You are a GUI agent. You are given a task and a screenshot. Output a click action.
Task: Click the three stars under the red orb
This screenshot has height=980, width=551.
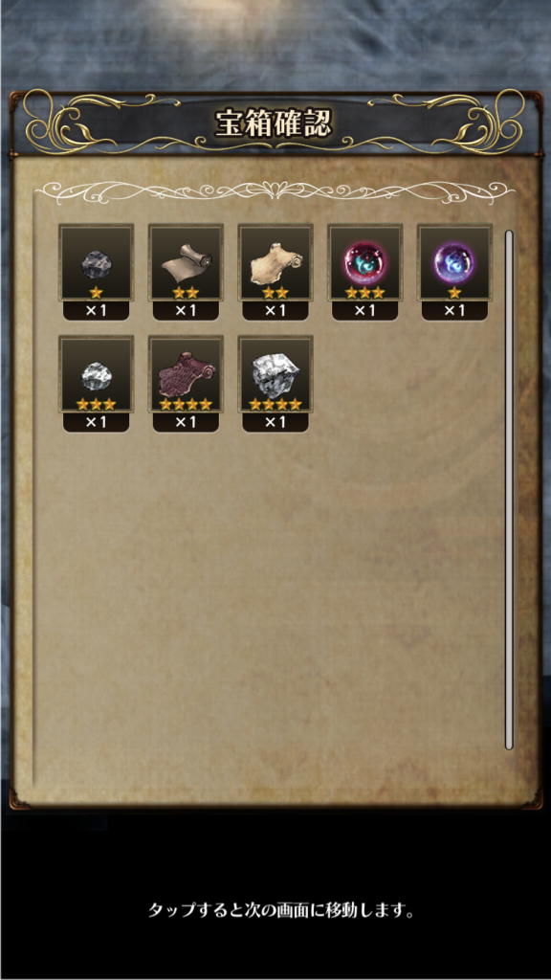pos(365,293)
